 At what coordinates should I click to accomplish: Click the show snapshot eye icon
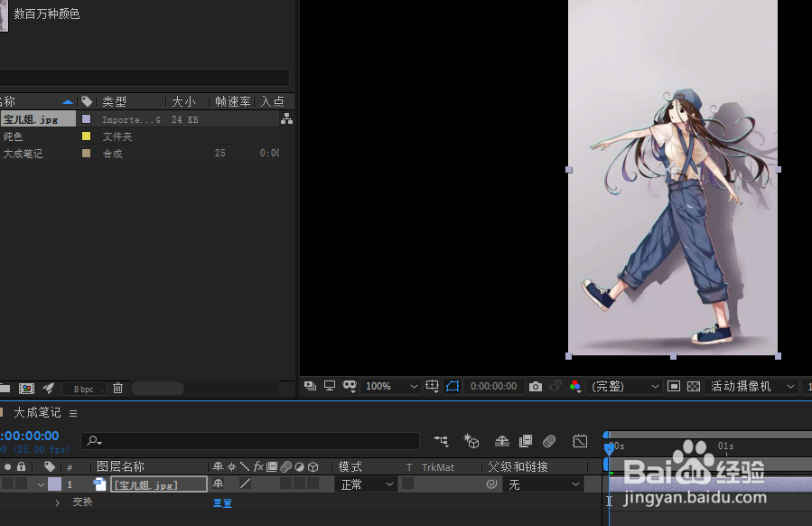click(x=555, y=386)
